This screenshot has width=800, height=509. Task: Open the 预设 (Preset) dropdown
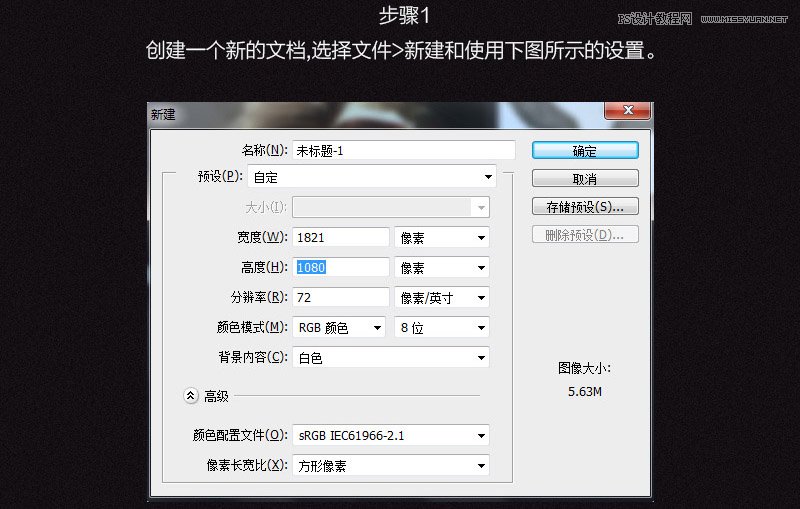tap(394, 177)
